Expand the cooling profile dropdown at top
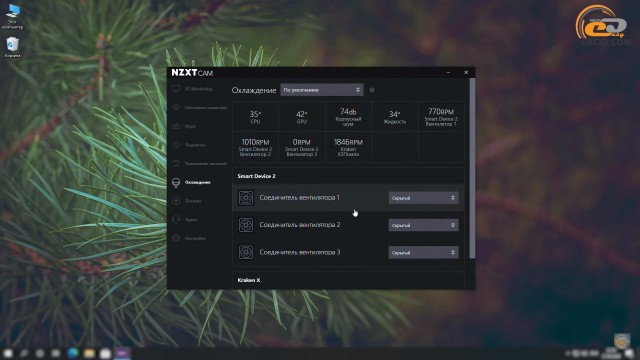This screenshot has width=640, height=360. 322,90
